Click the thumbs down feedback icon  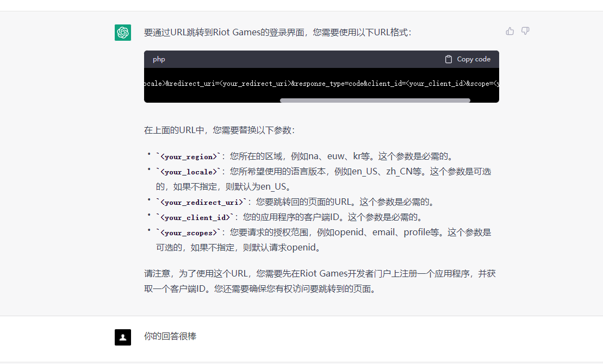click(x=525, y=31)
